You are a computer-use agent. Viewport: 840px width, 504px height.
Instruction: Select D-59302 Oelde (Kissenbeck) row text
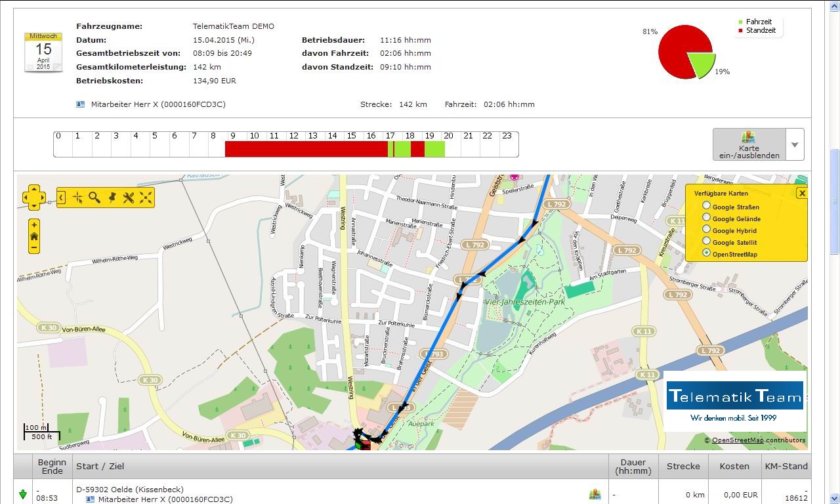[130, 490]
